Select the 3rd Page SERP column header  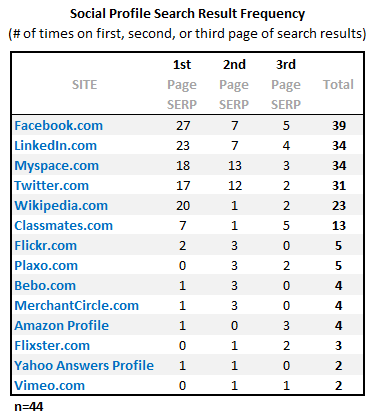click(286, 84)
